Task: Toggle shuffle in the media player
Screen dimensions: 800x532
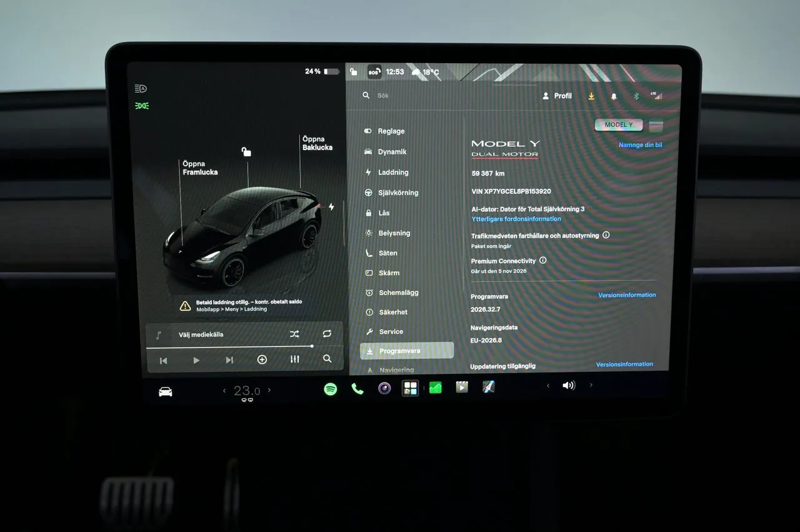Action: tap(294, 334)
